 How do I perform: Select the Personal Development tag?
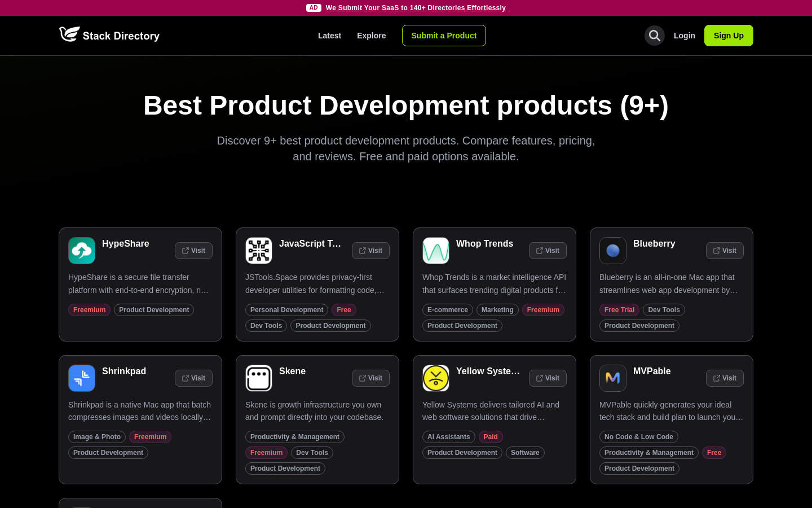click(286, 310)
